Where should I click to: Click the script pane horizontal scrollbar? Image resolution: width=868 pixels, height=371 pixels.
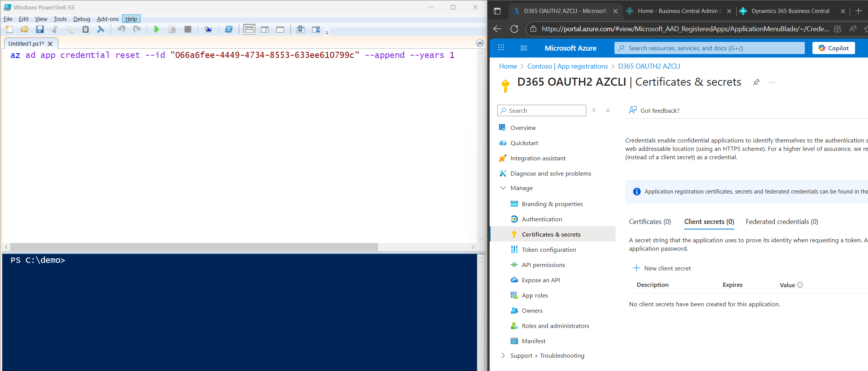pos(194,247)
